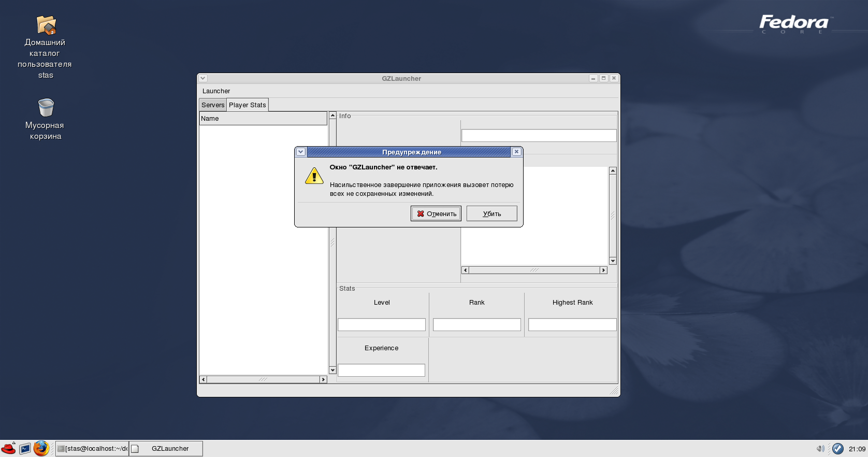Screen dimensions: 868x457
Task: Click the Name column header
Action: (x=263, y=119)
